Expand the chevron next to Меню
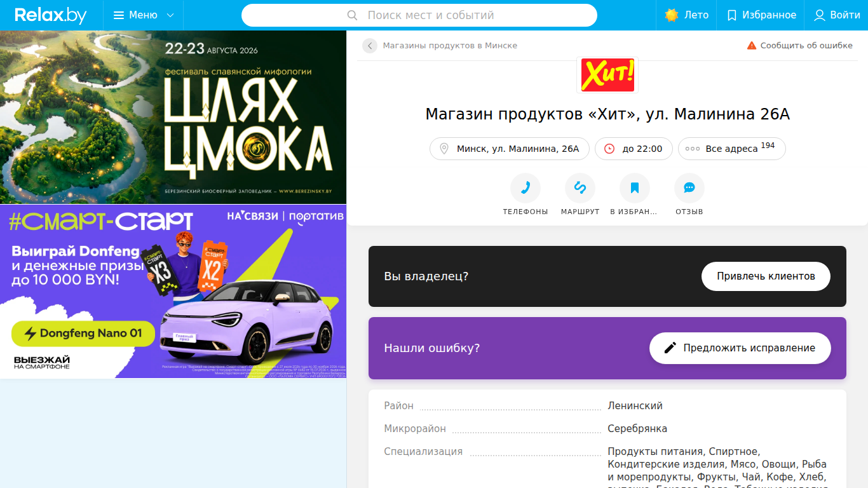This screenshot has width=868, height=488. (x=170, y=15)
